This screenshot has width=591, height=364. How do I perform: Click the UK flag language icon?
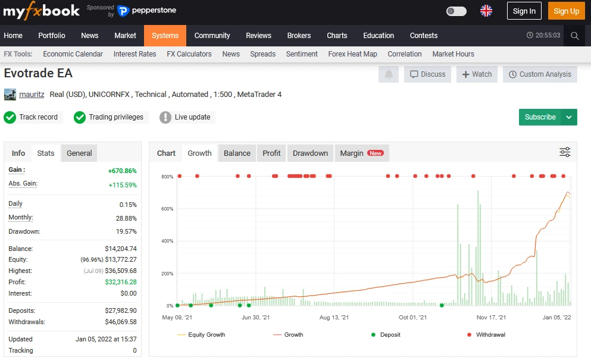(486, 11)
